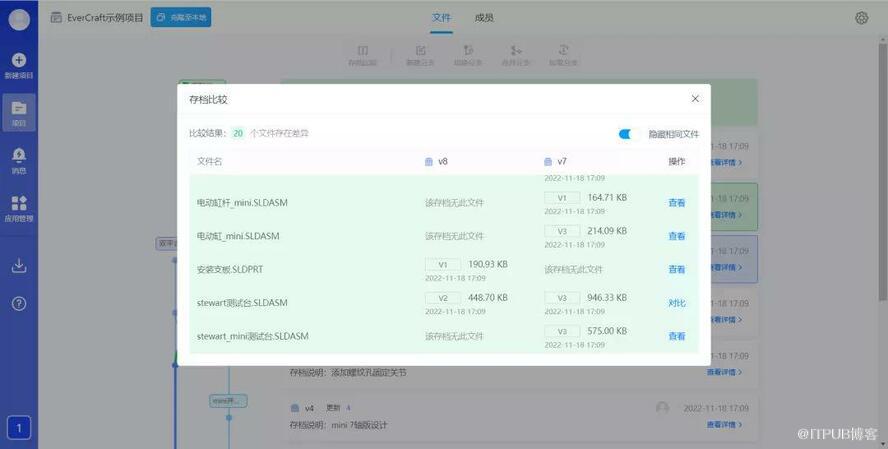Click the 575.00 KB size value
This screenshot has width=888, height=449.
coord(607,331)
